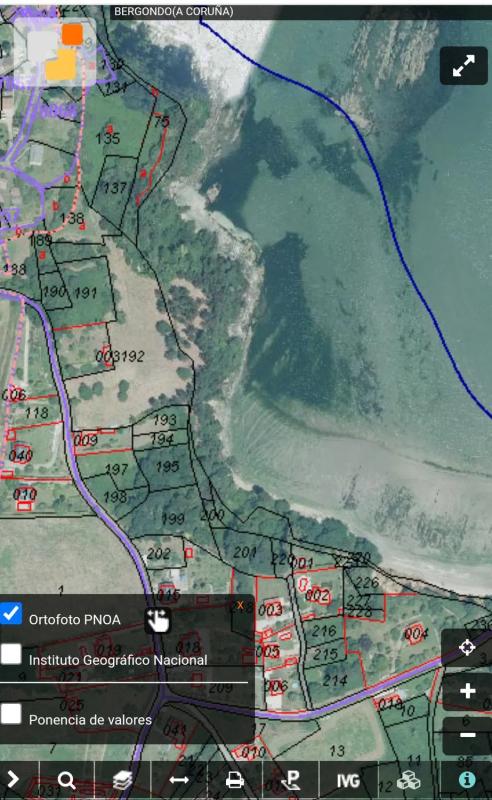Screen dimensions: 492x800
Task: Close the layers panel with x
Action: click(x=240, y=606)
